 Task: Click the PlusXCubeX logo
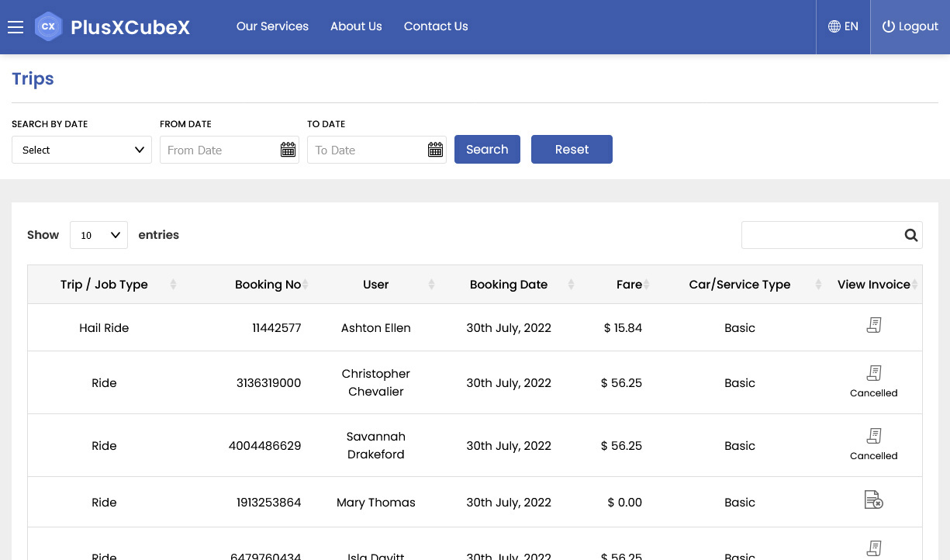(x=112, y=27)
